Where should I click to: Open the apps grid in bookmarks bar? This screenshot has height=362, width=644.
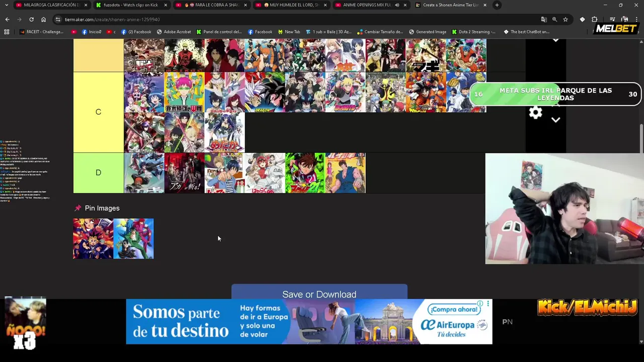pyautogui.click(x=7, y=32)
